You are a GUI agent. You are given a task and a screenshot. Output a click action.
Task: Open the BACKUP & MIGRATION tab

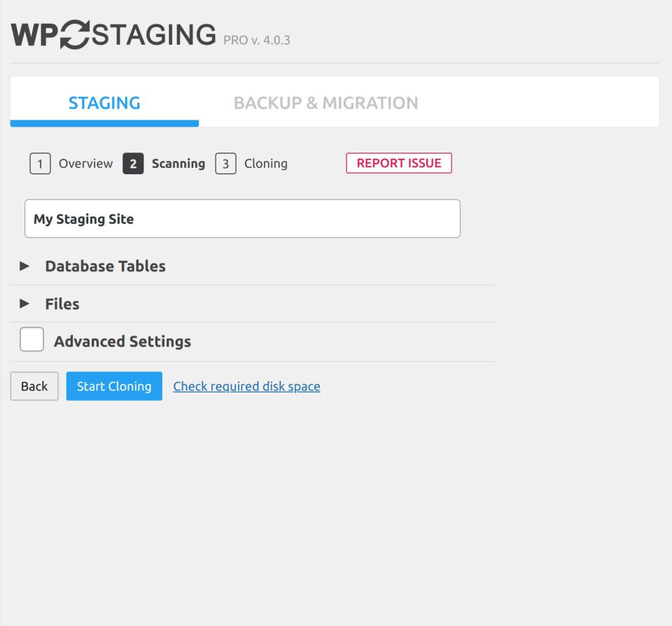tap(325, 103)
